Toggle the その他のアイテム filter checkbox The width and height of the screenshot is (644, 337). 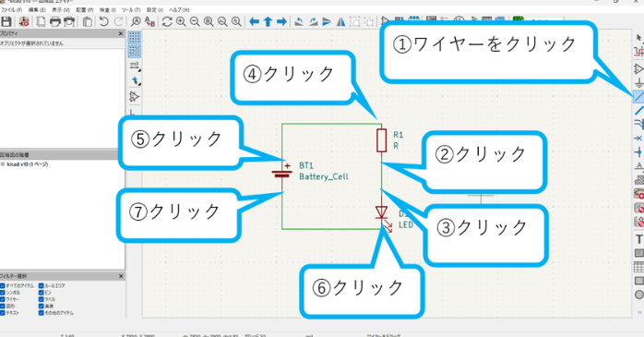click(x=42, y=313)
